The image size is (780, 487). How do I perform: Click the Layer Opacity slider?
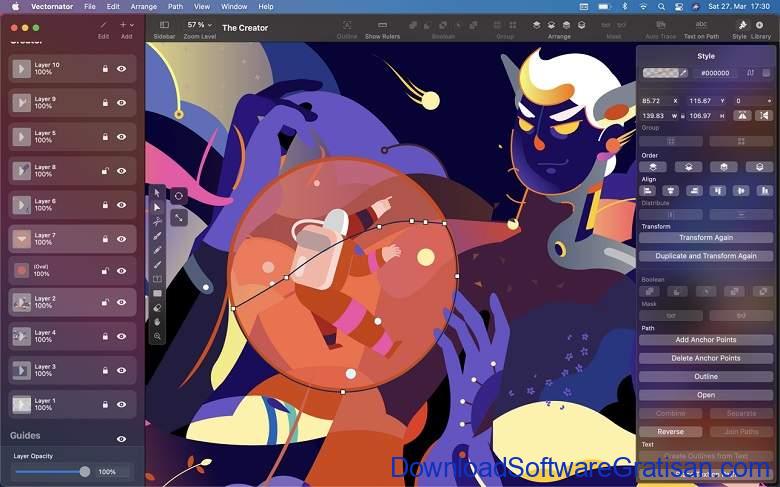tap(51, 472)
